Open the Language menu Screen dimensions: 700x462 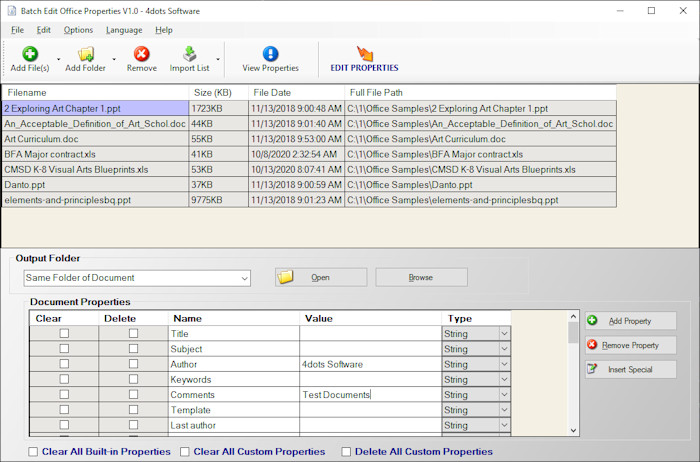124,30
